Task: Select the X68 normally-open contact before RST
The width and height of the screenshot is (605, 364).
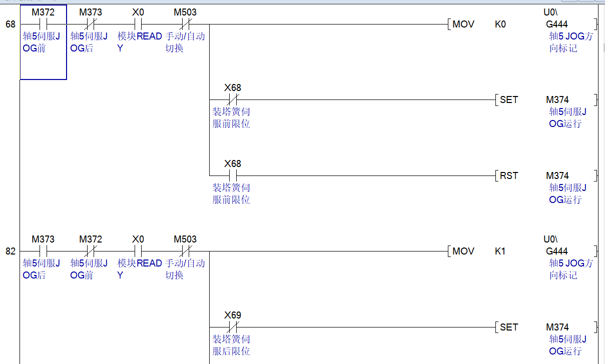Action: pyautogui.click(x=233, y=175)
